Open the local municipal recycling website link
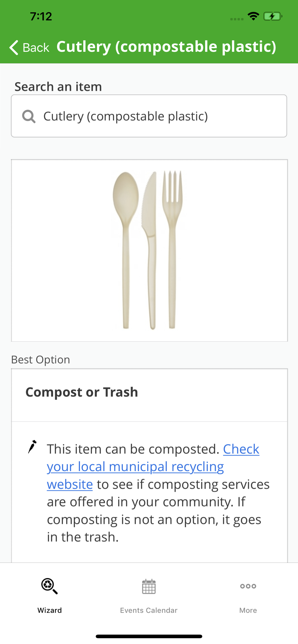Screen dimensions: 298x644 point(135,467)
